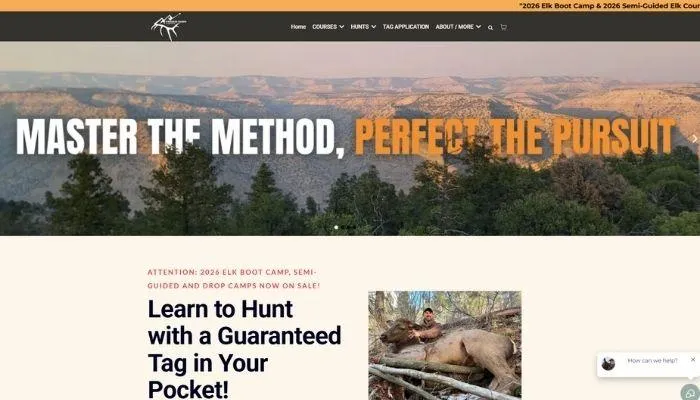
Task: Open the green chat widget button
Action: point(690,393)
